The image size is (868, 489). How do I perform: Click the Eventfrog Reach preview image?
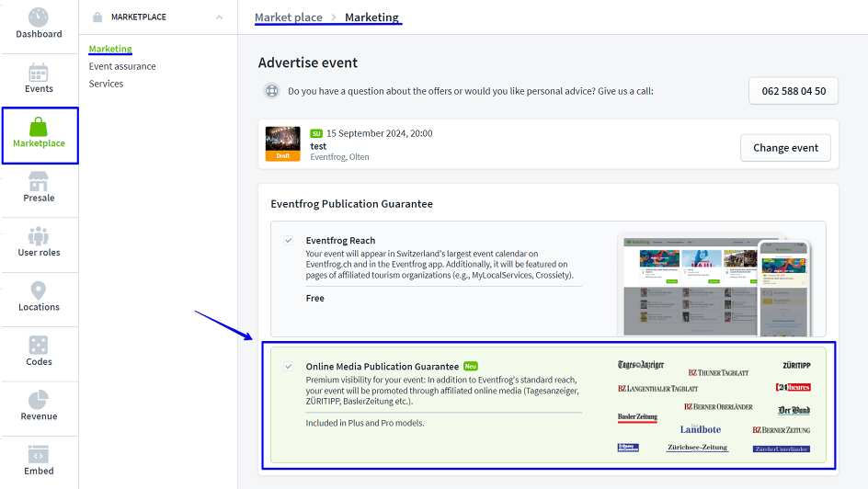tap(716, 284)
